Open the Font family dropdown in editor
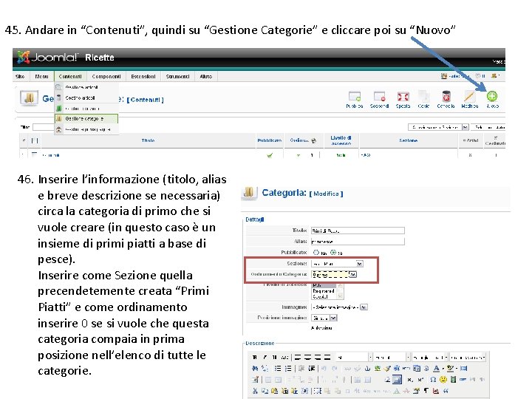Screen dimensions: 532x399 429,358
